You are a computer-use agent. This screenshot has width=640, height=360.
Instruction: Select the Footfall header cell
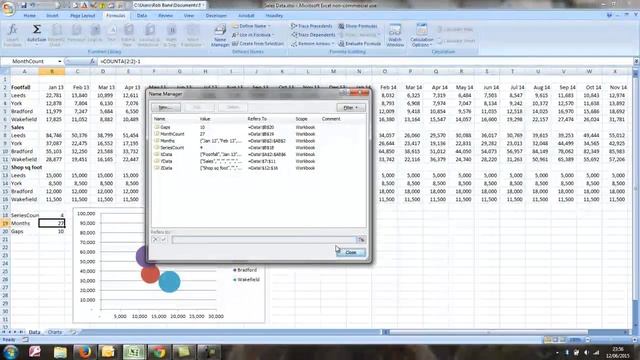click(24, 87)
